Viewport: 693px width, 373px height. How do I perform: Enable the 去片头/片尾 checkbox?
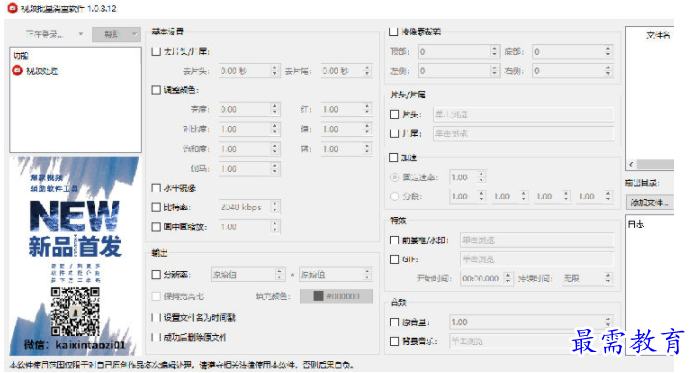pos(156,52)
